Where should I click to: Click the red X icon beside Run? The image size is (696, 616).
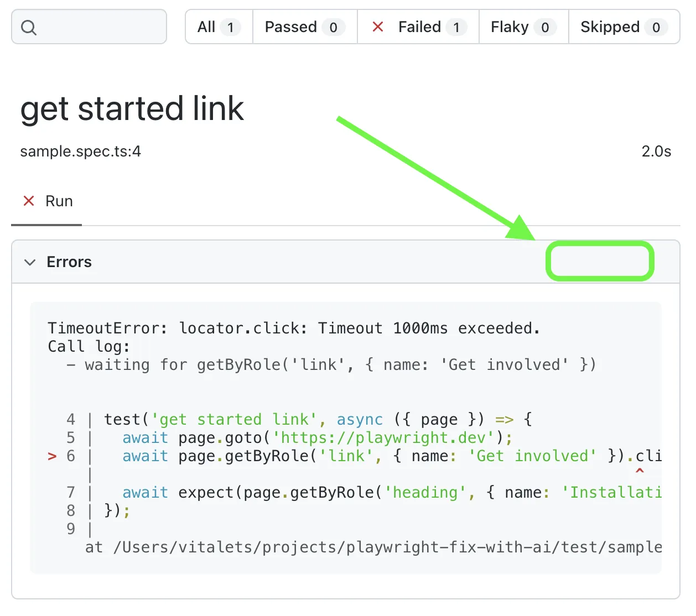tap(29, 201)
